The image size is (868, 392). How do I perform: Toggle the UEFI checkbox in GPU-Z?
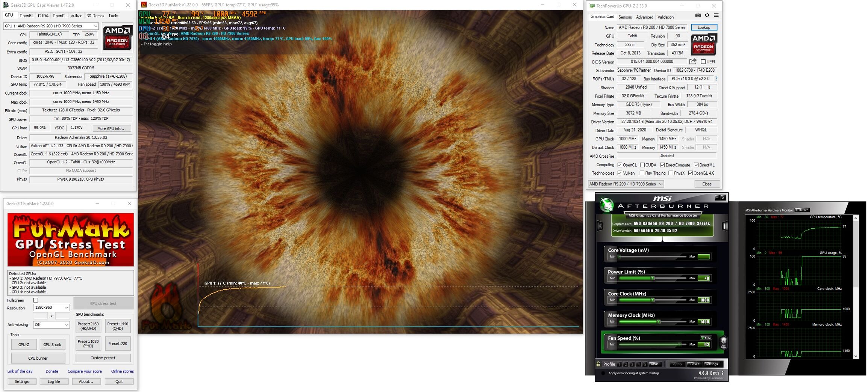pos(703,62)
